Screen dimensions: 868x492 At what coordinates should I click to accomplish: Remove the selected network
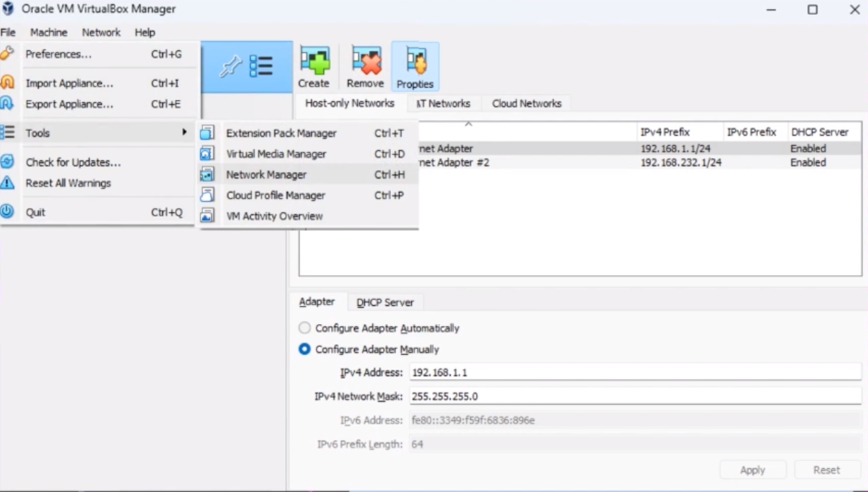coord(365,67)
